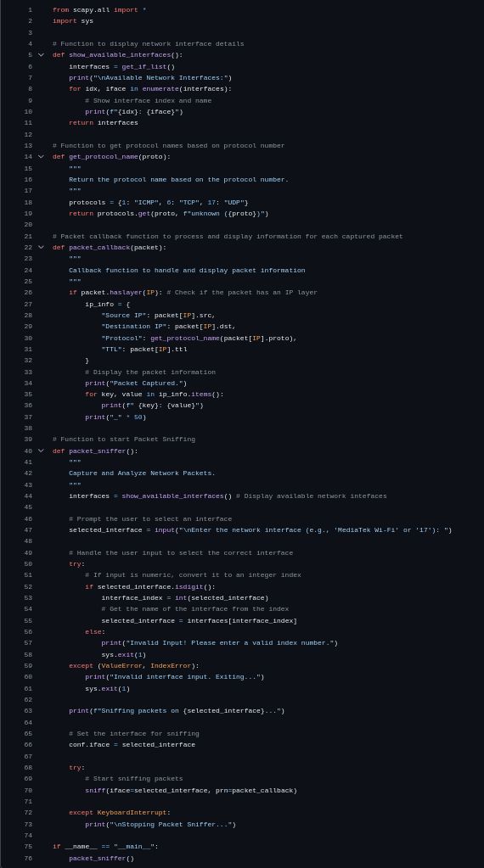Click the sniff(iface=selected_interface) call
The image size is (484, 868).
191,791
